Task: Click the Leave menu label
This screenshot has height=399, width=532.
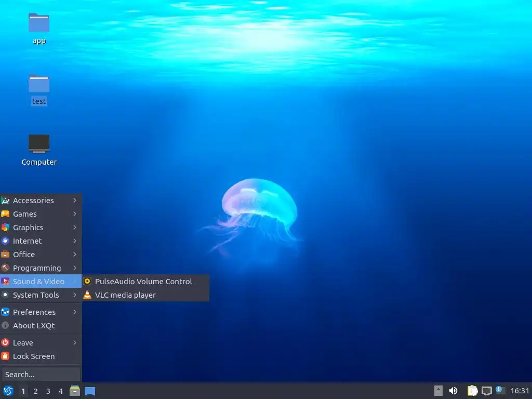Action: click(23, 343)
